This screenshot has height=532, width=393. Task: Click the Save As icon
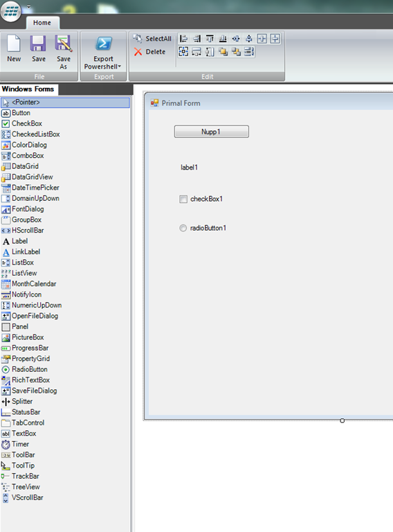[64, 43]
